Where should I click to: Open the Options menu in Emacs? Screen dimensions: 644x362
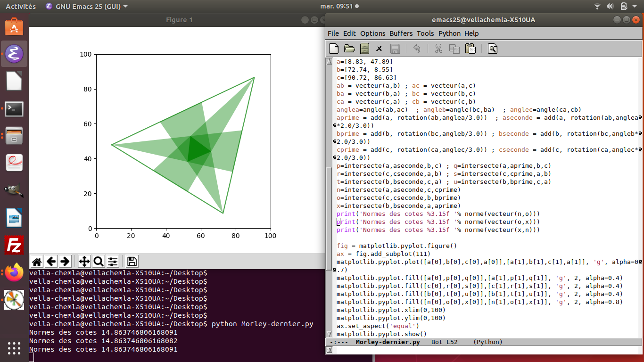[x=372, y=33]
